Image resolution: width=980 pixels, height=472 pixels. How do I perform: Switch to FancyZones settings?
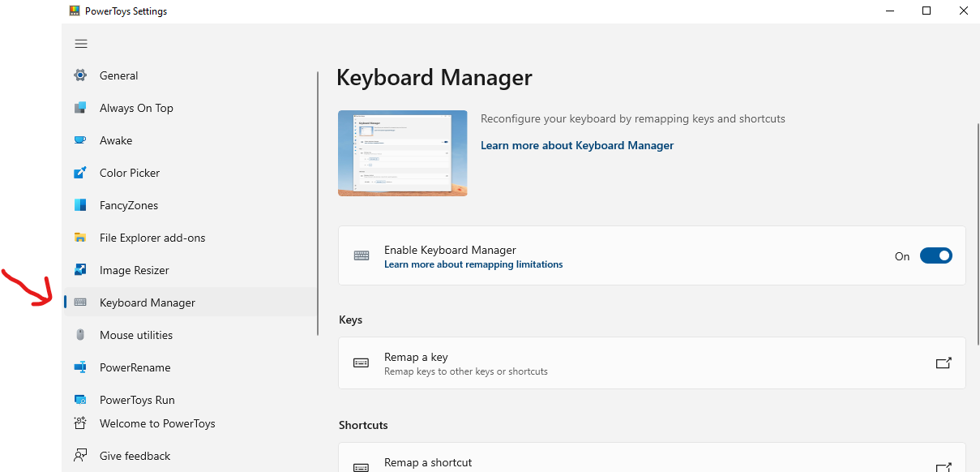tap(190, 205)
